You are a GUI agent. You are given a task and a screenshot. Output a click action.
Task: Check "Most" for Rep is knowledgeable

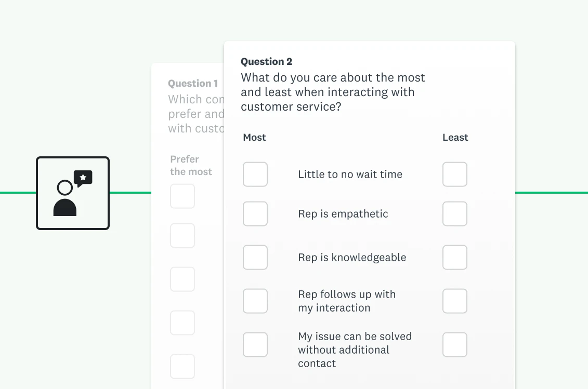[x=255, y=257]
